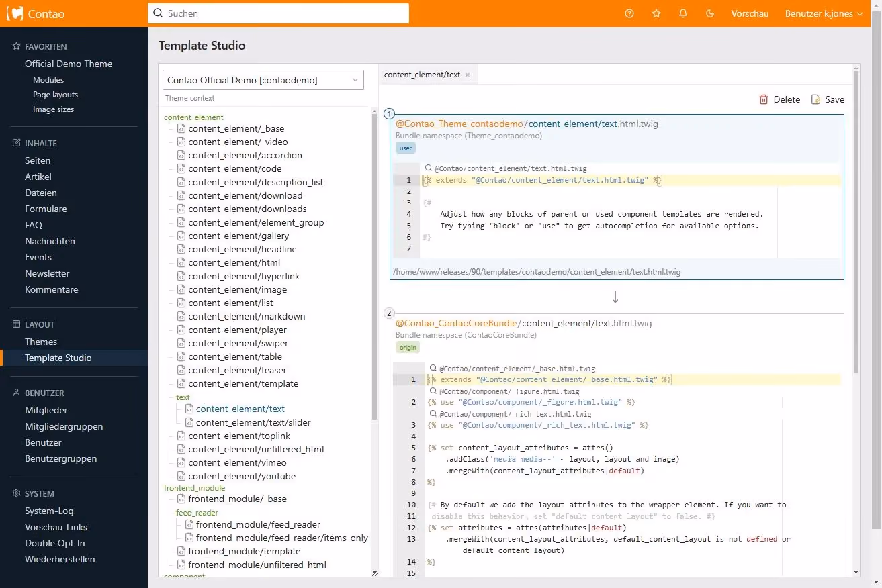
Task: Click the favorites star icon in header
Action: pos(656,13)
